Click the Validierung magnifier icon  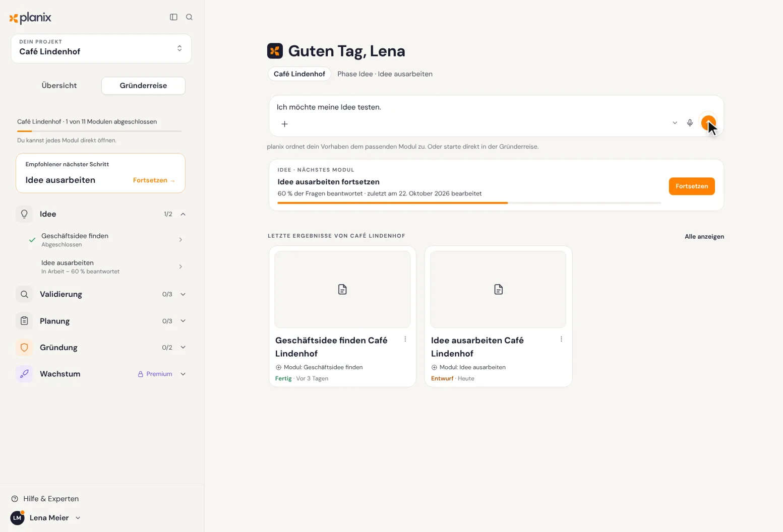click(24, 294)
